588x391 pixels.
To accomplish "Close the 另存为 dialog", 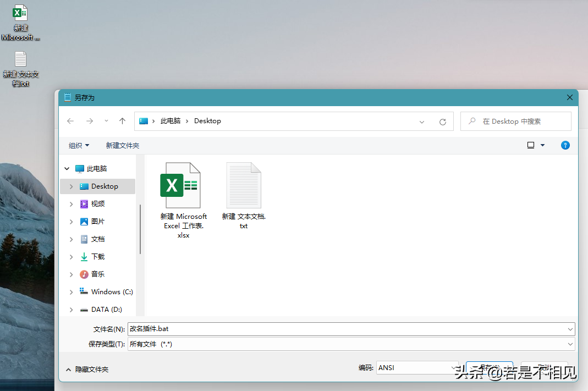I will (x=570, y=97).
